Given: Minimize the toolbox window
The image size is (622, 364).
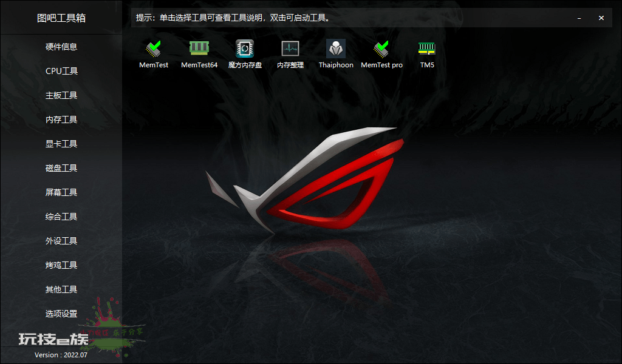Looking at the screenshot, I should (579, 18).
